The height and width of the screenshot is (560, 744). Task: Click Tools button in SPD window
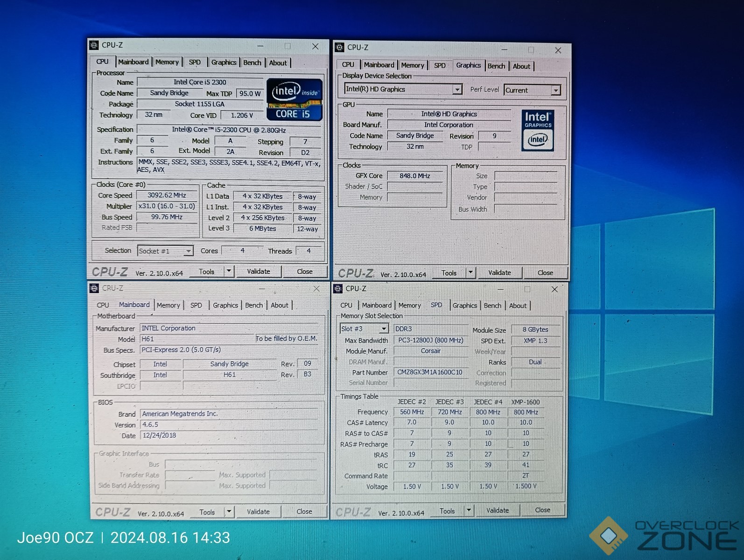447,511
